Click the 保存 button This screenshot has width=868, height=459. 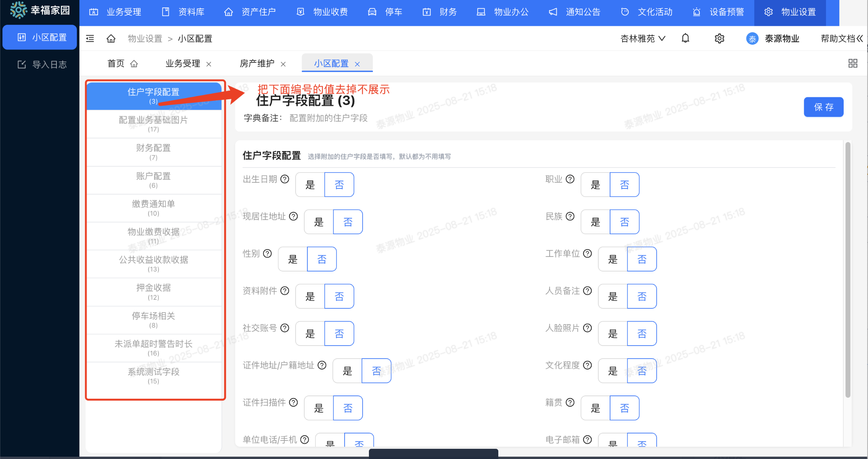tap(823, 107)
